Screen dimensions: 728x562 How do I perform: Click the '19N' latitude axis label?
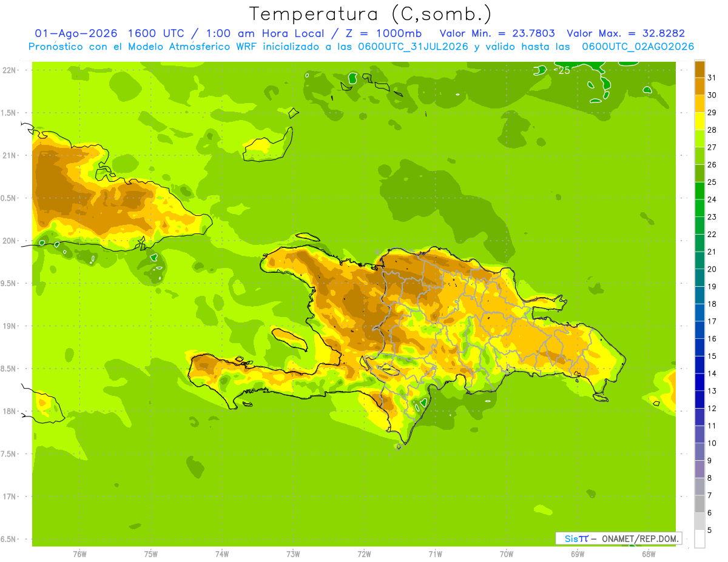[10, 326]
